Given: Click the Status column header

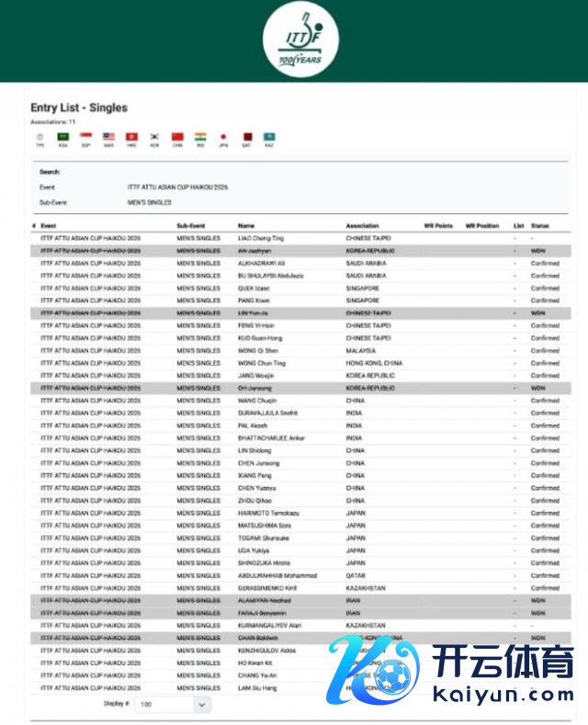Looking at the screenshot, I should click(539, 225).
